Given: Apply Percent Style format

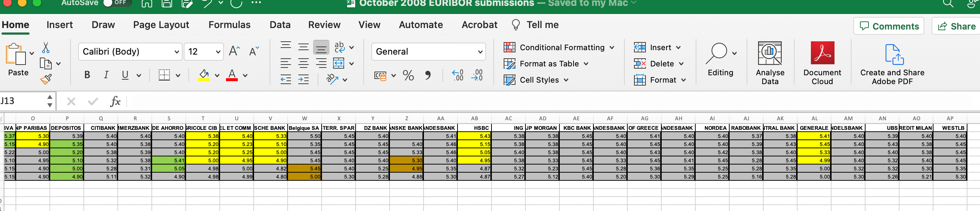Looking at the screenshot, I should coord(408,75).
